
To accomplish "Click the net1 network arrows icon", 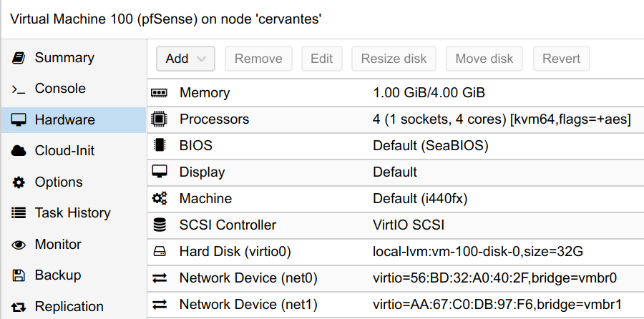I will (x=160, y=304).
